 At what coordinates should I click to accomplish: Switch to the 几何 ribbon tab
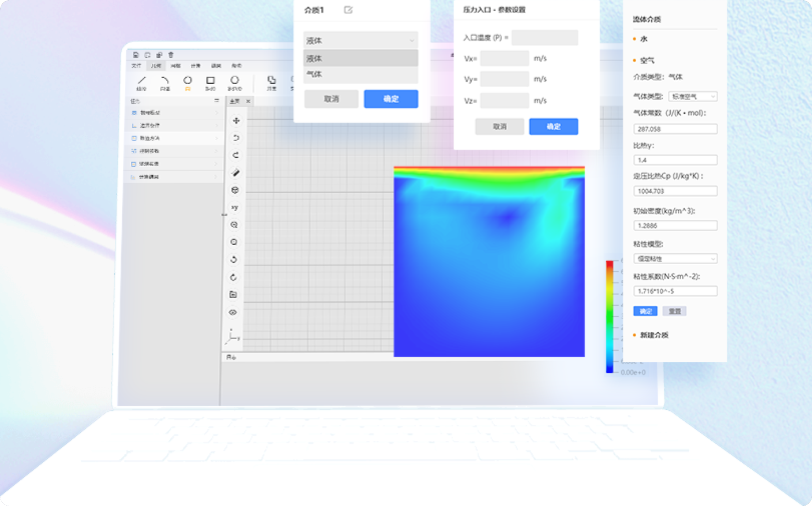click(x=156, y=66)
